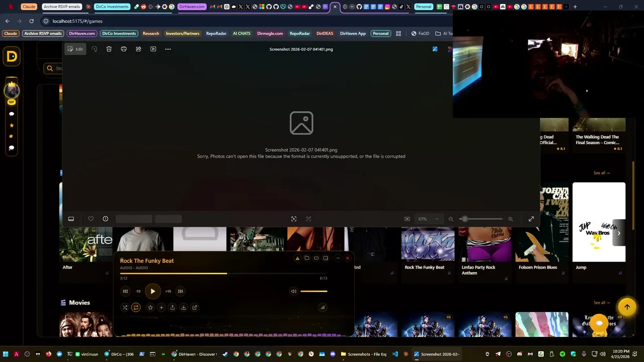The width and height of the screenshot is (644, 362).
Task: Open the all bookmarks grid icon
Action: click(398, 34)
